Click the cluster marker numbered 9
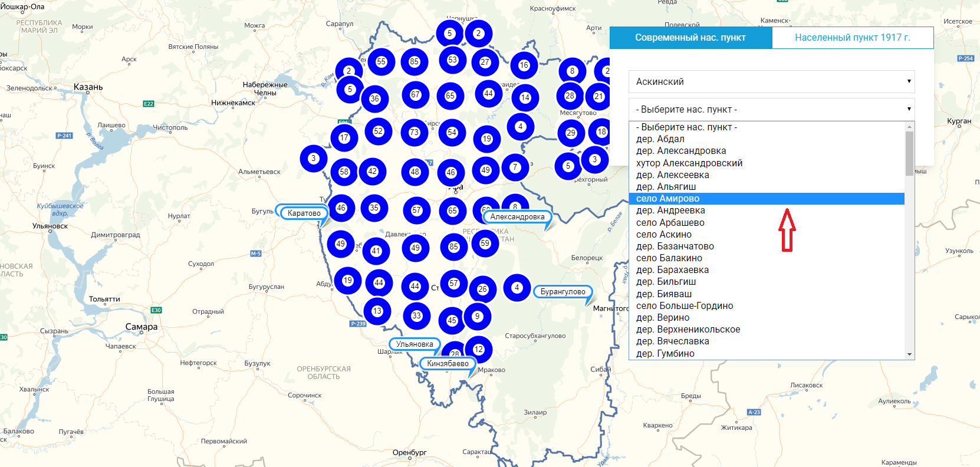This screenshot has height=467, width=980. point(478,317)
